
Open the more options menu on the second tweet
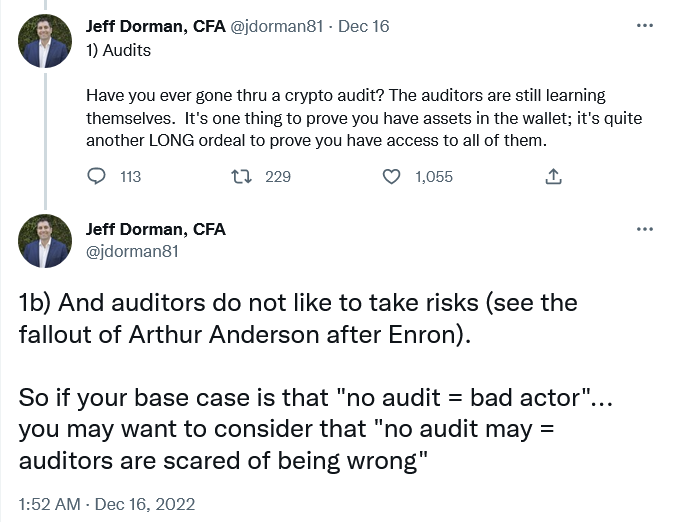644,229
